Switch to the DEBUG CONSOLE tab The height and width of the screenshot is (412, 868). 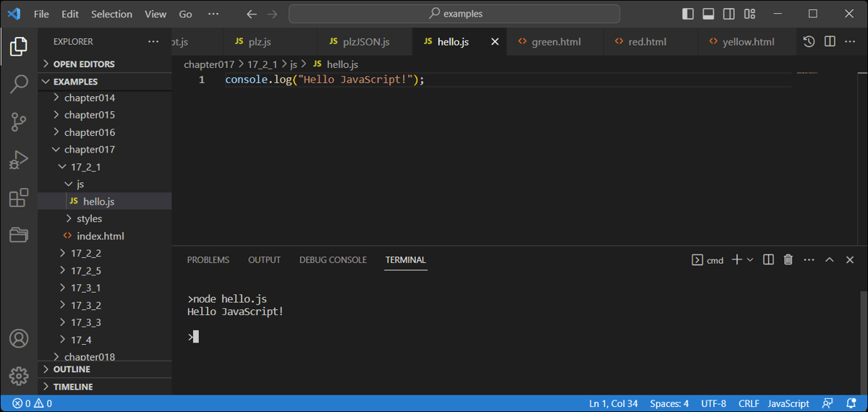click(333, 259)
